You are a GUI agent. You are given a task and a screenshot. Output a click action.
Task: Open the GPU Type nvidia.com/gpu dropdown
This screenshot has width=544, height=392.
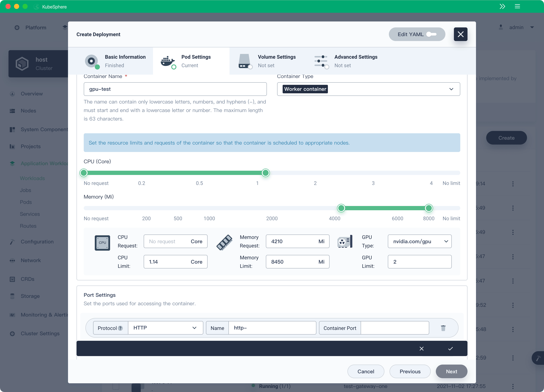point(419,241)
